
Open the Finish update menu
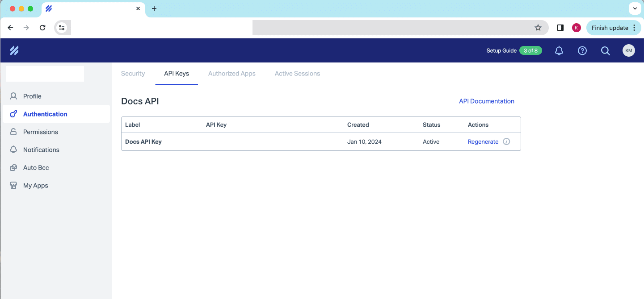pyautogui.click(x=613, y=28)
